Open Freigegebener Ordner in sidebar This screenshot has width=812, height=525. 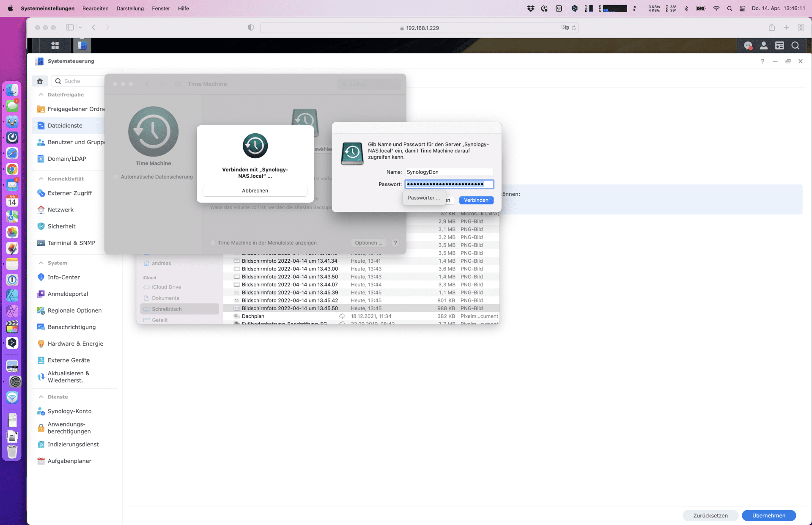[x=70, y=109]
